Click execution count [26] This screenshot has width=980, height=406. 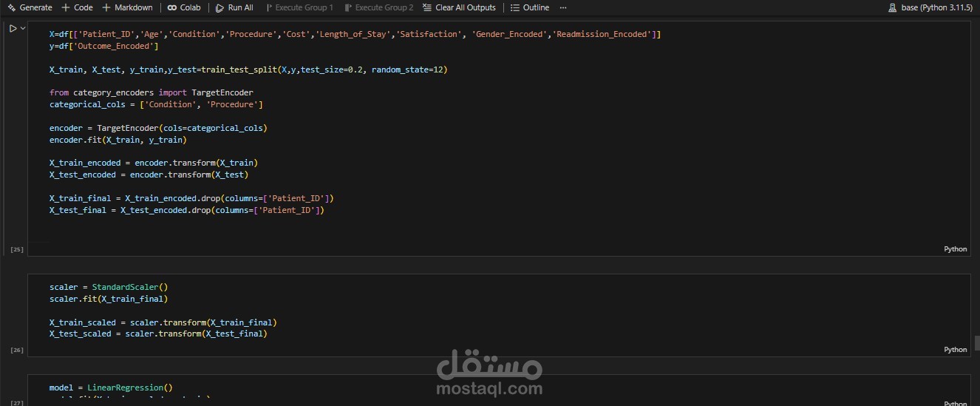click(x=17, y=350)
